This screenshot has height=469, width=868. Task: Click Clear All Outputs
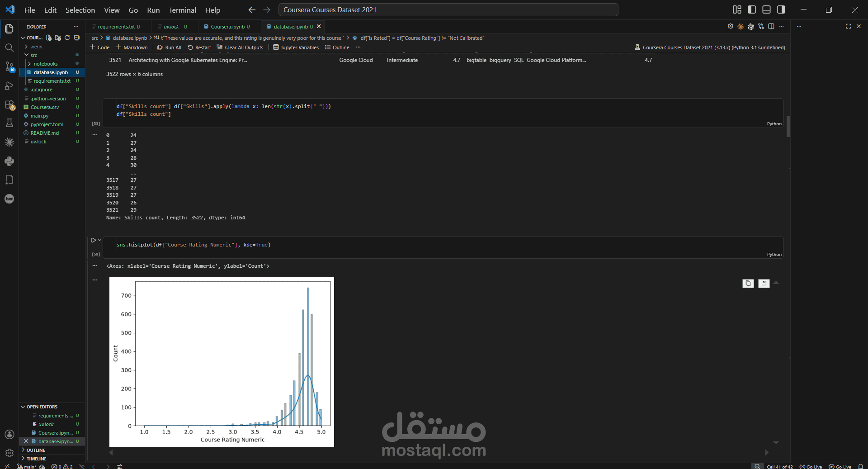pos(240,47)
